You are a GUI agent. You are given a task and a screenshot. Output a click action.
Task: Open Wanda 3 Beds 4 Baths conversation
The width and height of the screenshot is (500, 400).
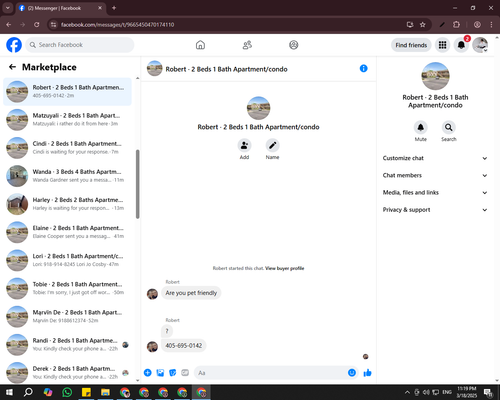(68, 176)
